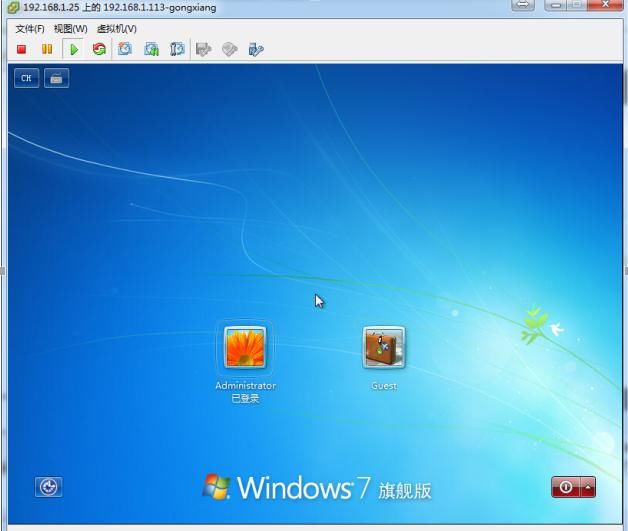Viewport: 628px width, 531px height.
Task: Click the on-screen keyboard icon beside CH
Action: (56, 78)
